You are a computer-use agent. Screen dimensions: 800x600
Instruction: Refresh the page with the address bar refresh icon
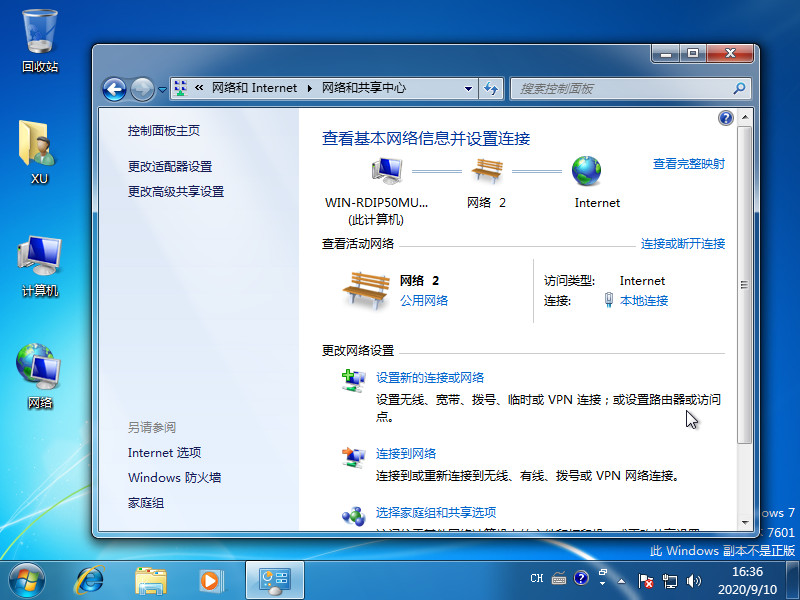(x=491, y=88)
